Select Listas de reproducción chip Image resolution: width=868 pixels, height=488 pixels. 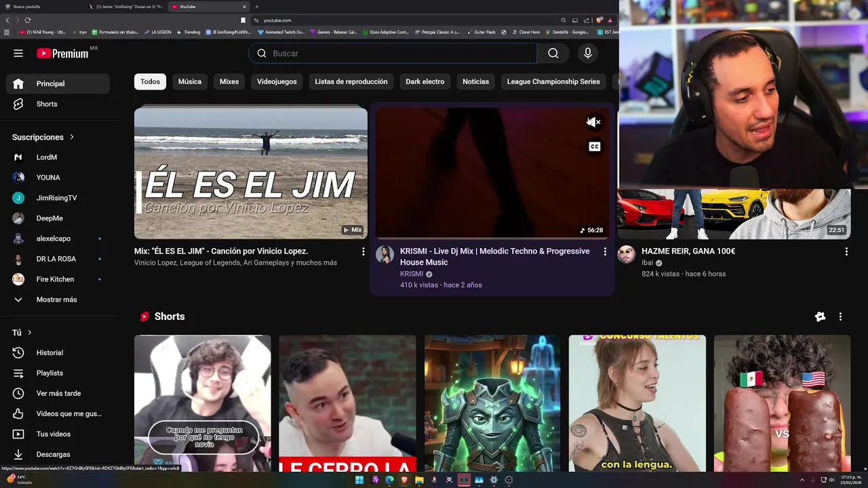coord(351,81)
